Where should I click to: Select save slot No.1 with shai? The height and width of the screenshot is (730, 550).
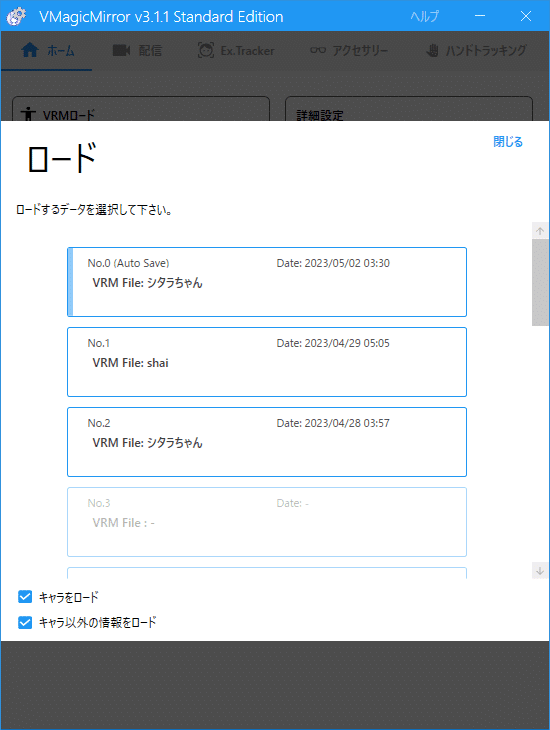click(267, 362)
